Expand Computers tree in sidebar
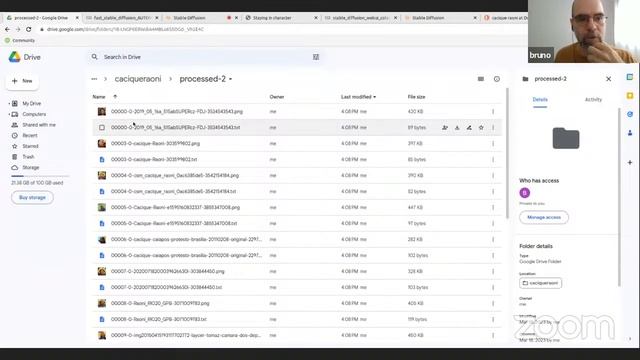 tap(9, 114)
